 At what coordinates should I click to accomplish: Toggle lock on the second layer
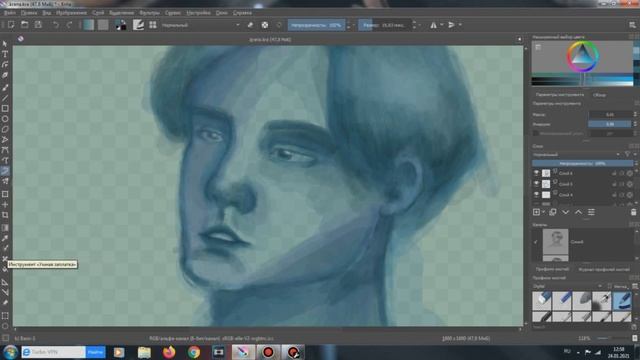[614, 184]
